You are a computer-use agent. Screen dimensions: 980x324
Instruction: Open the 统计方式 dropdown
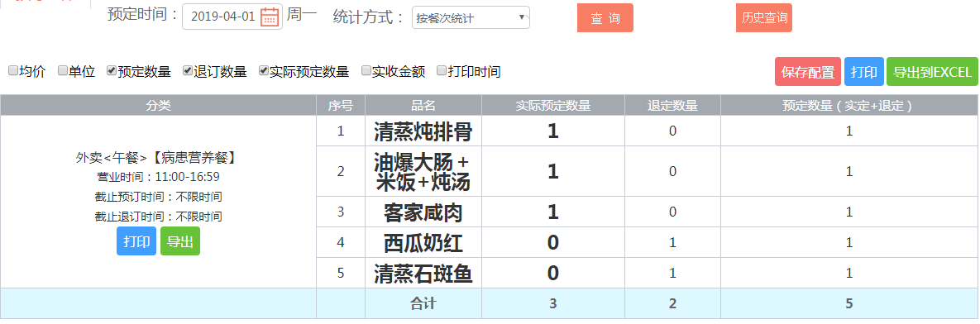[x=471, y=18]
